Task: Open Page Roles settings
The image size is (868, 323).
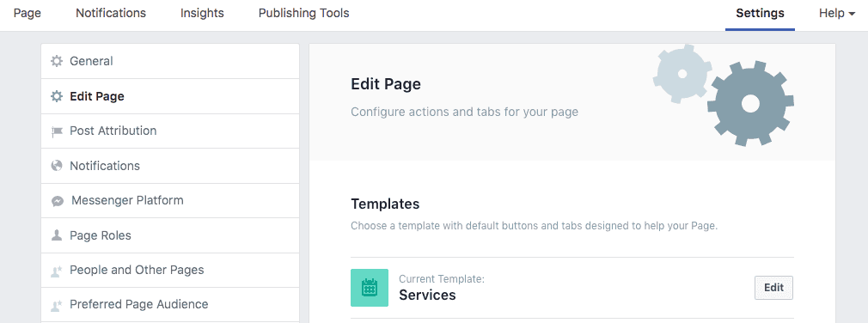Action: tap(170, 235)
